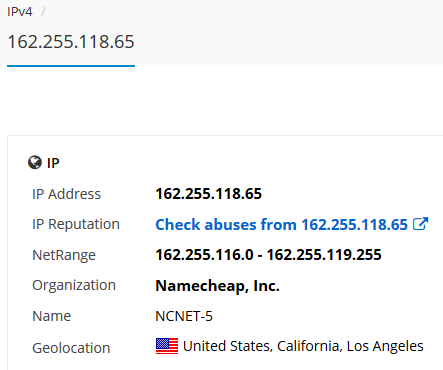
Task: Click the United States flag icon
Action: (x=167, y=346)
